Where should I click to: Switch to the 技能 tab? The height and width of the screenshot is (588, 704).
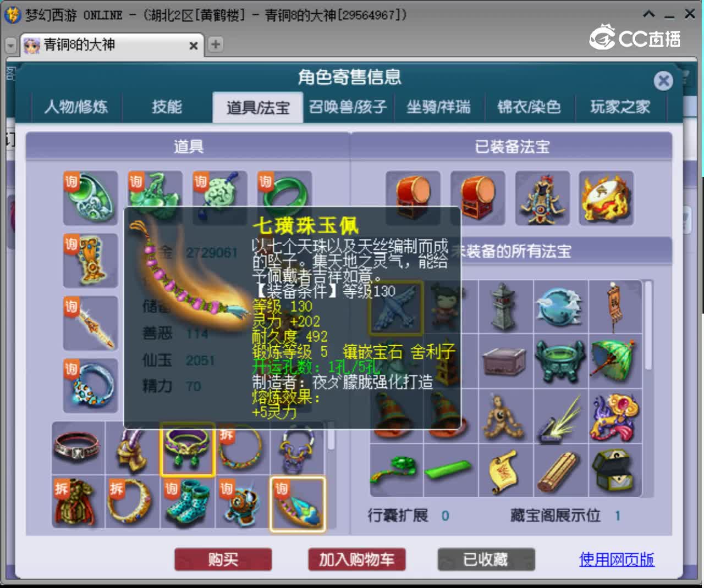pyautogui.click(x=167, y=107)
